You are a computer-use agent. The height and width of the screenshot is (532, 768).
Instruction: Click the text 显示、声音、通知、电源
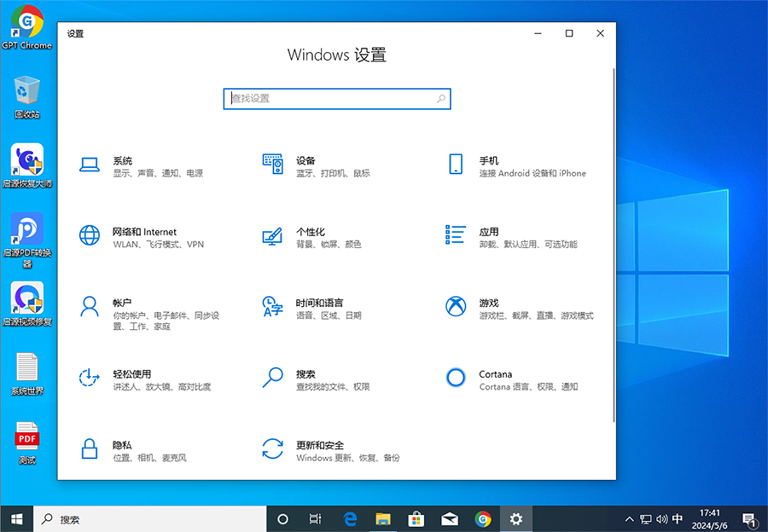pyautogui.click(x=158, y=173)
